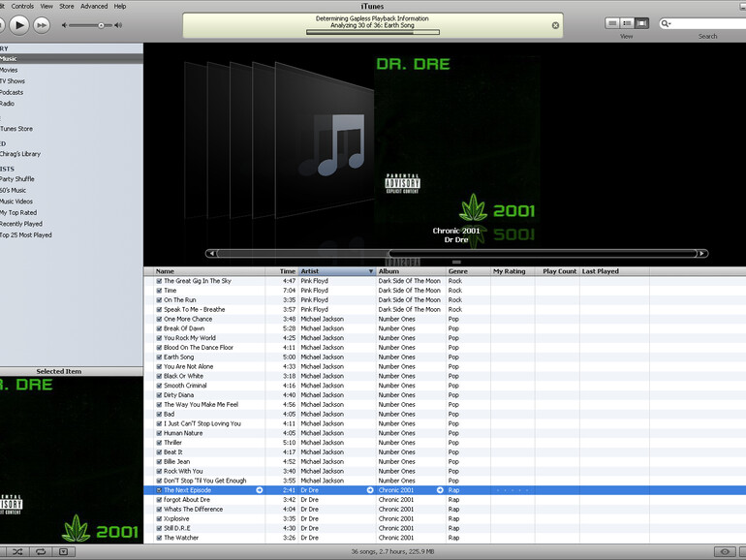Uncheck Still D.R.E checkbox
The image size is (746, 560).
tap(160, 528)
